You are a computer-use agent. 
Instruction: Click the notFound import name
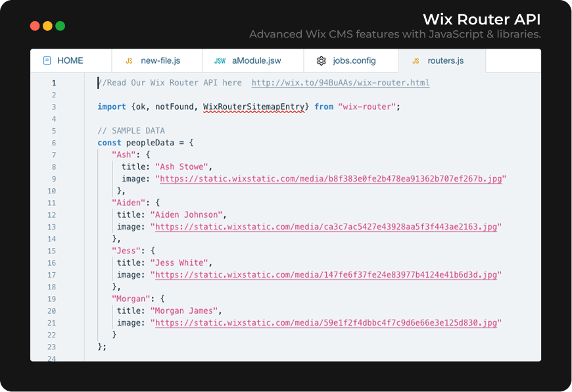[174, 107]
